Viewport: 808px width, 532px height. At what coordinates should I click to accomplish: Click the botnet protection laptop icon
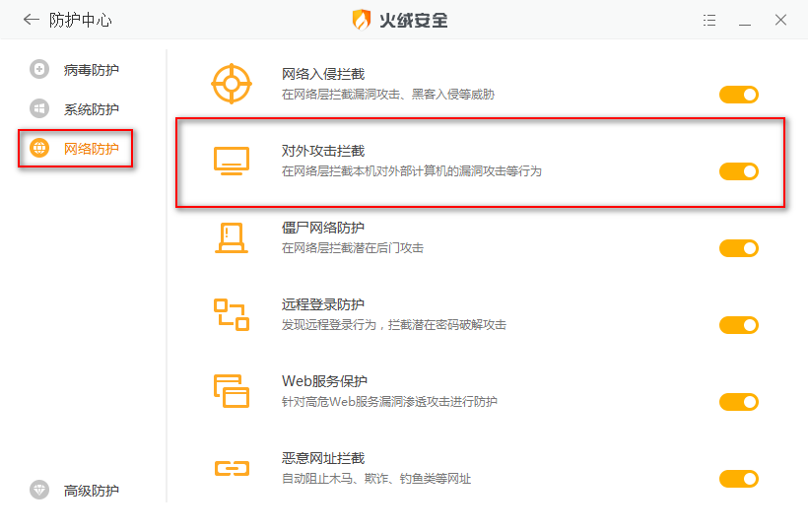point(232,237)
